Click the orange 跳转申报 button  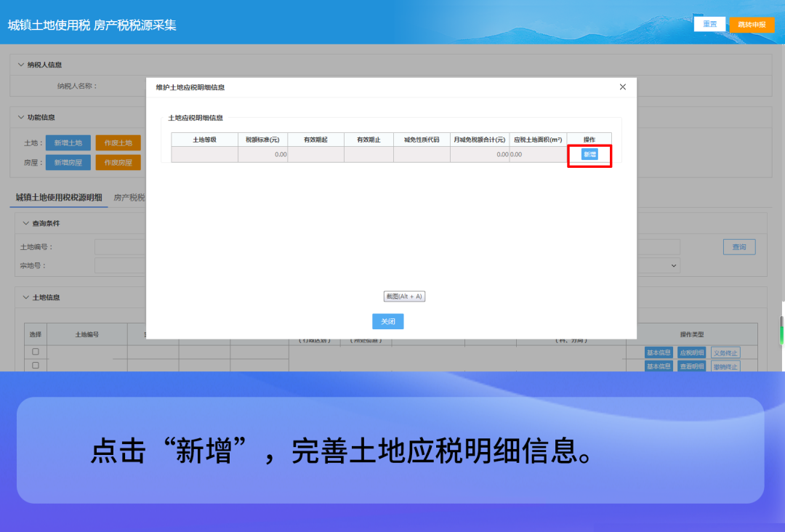[x=752, y=25]
